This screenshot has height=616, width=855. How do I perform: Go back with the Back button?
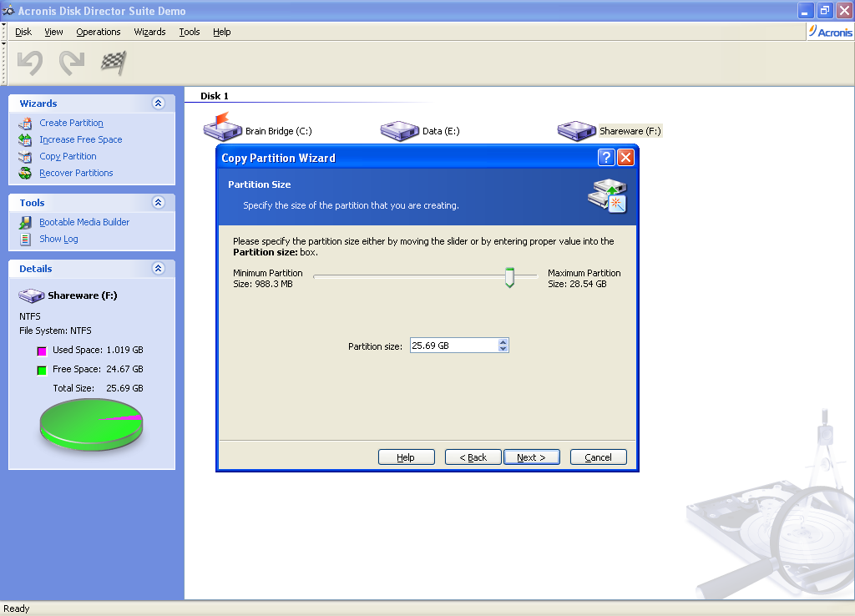(x=473, y=457)
